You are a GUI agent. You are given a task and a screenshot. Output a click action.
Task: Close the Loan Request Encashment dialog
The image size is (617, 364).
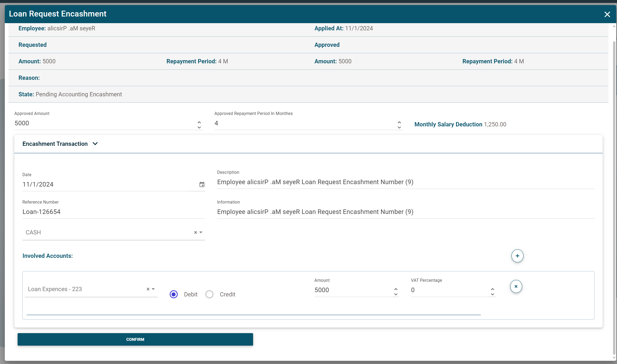point(607,14)
